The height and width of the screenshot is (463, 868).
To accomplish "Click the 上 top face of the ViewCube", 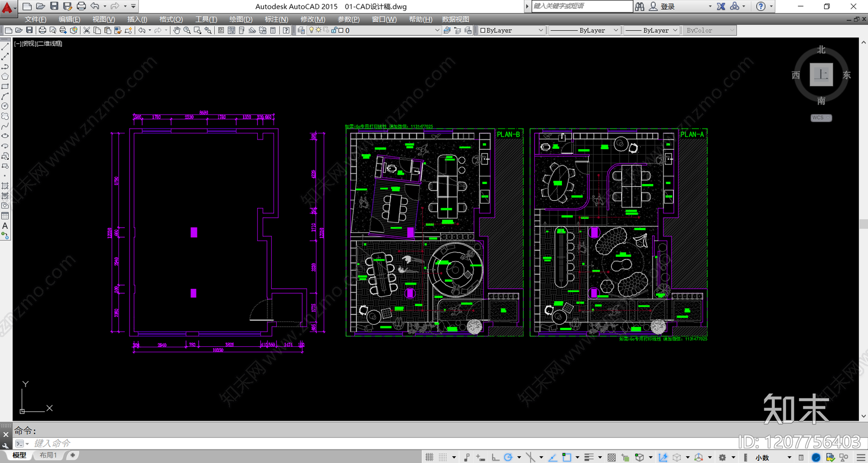I will pyautogui.click(x=821, y=74).
